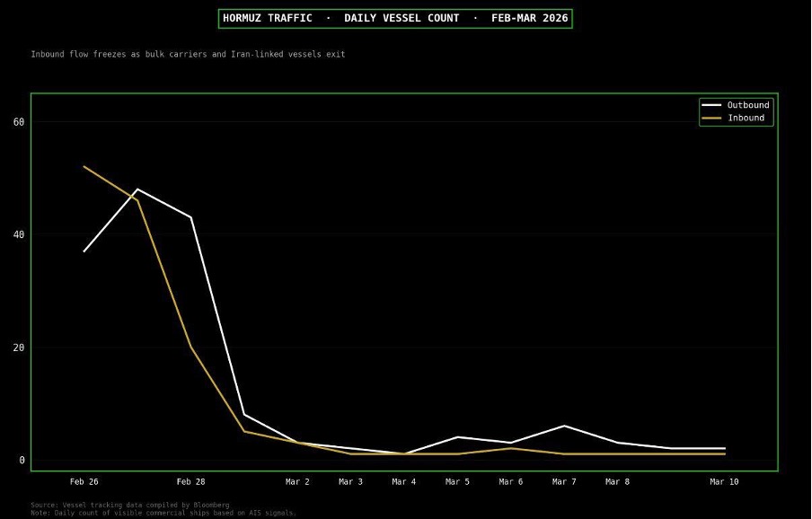Open the legend box
Image resolution: width=812 pixels, height=519 pixels.
737,110
